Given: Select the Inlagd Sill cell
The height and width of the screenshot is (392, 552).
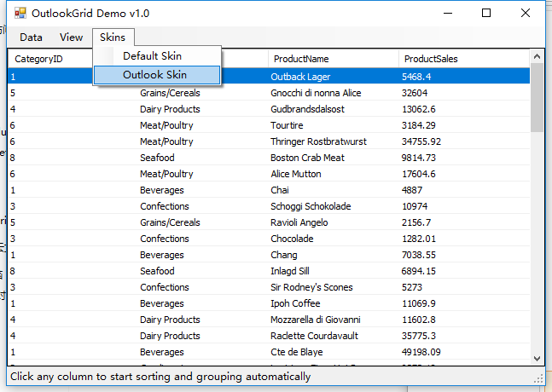Looking at the screenshot, I should click(x=290, y=271).
